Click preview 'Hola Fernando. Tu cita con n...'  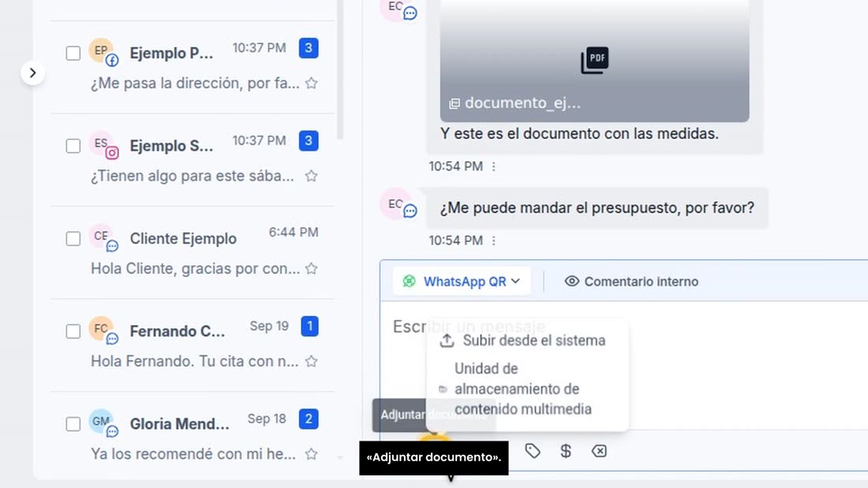(x=194, y=361)
